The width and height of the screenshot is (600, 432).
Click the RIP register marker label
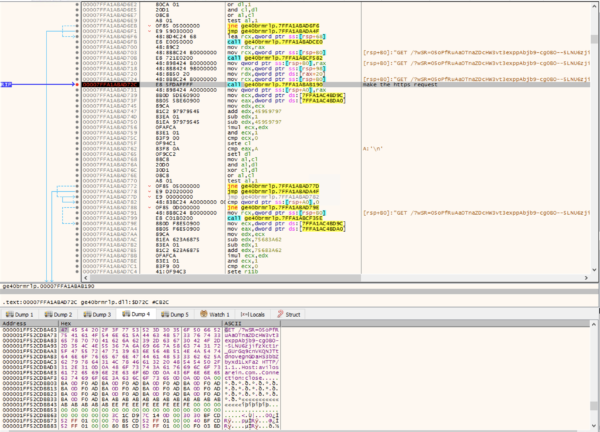pos(6,85)
